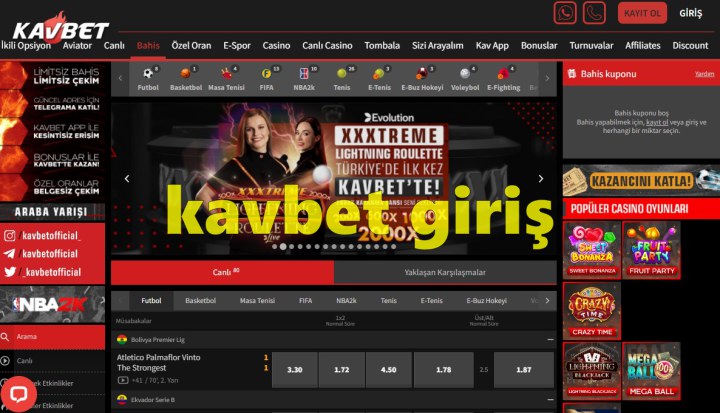Open the Sweet Bonanza game
Viewport: 720px width, 413px height.
coord(592,250)
